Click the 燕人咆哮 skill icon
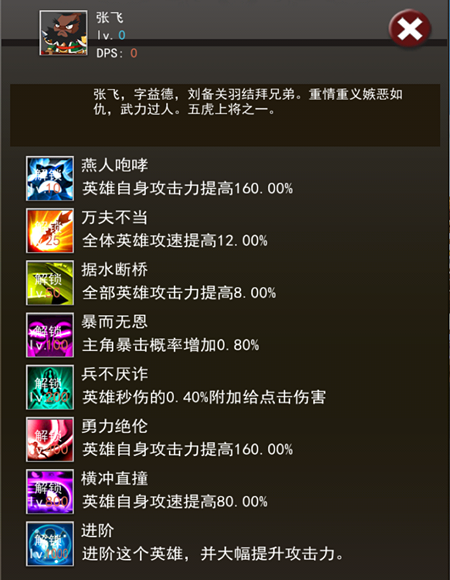The image size is (450, 580). click(x=50, y=179)
